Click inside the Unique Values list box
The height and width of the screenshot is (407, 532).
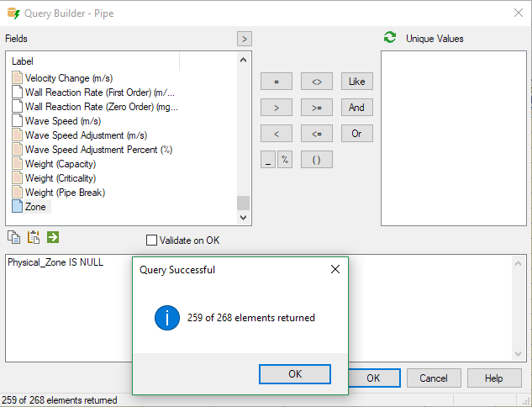click(x=454, y=138)
